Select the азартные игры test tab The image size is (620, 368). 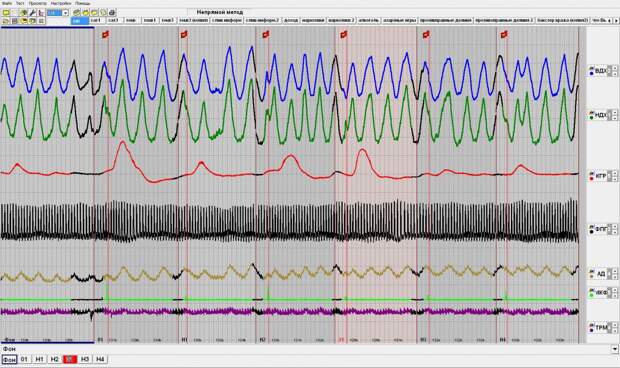[x=399, y=20]
